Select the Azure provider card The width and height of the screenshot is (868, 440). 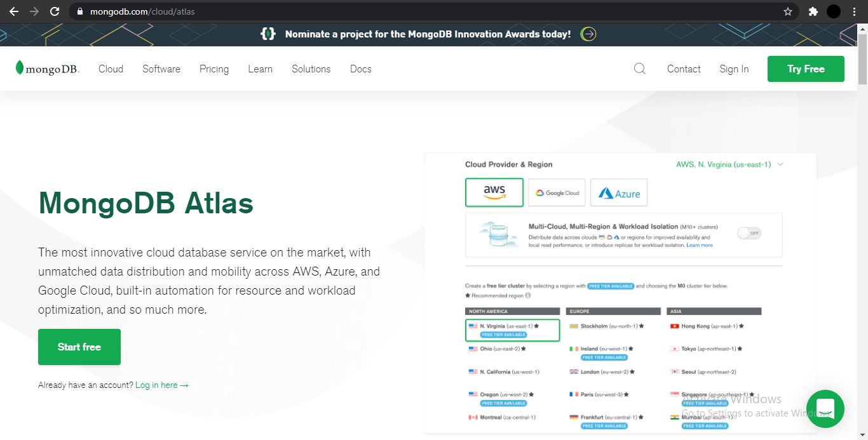[618, 192]
